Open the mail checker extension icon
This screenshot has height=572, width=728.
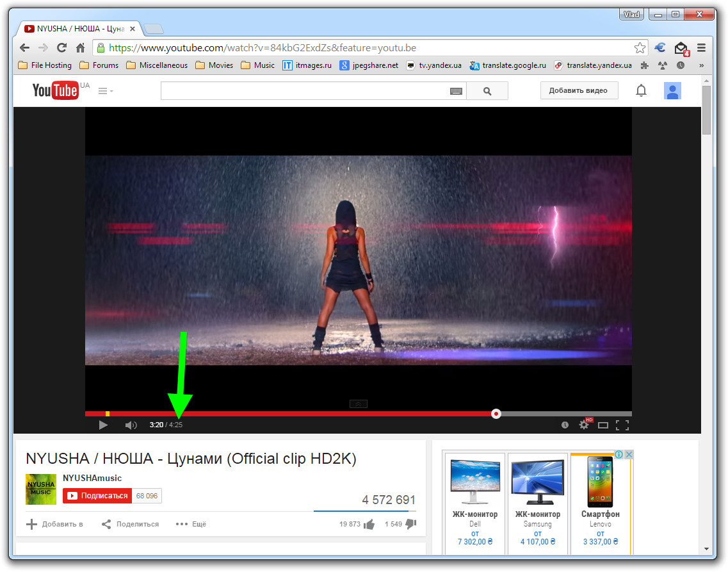[681, 48]
